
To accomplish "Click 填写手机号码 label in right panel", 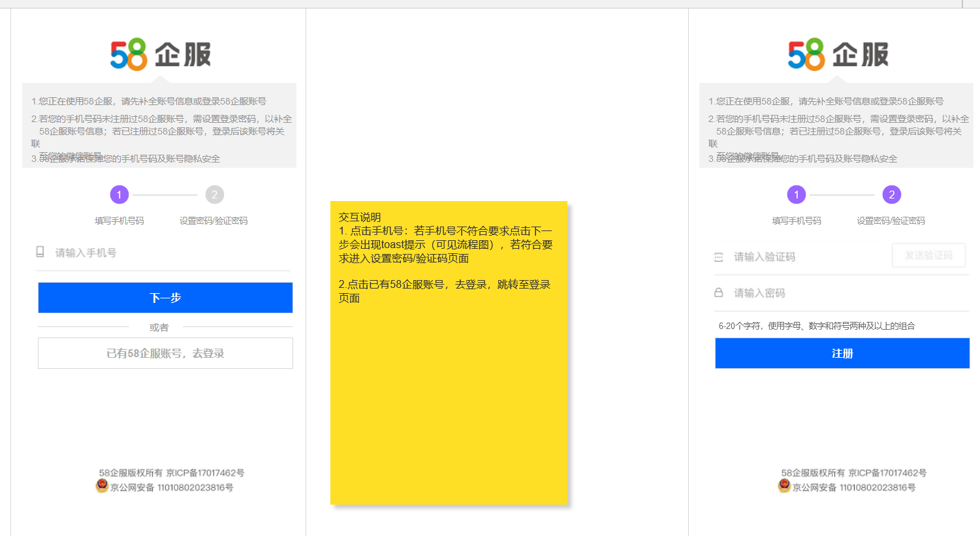I will pos(797,221).
